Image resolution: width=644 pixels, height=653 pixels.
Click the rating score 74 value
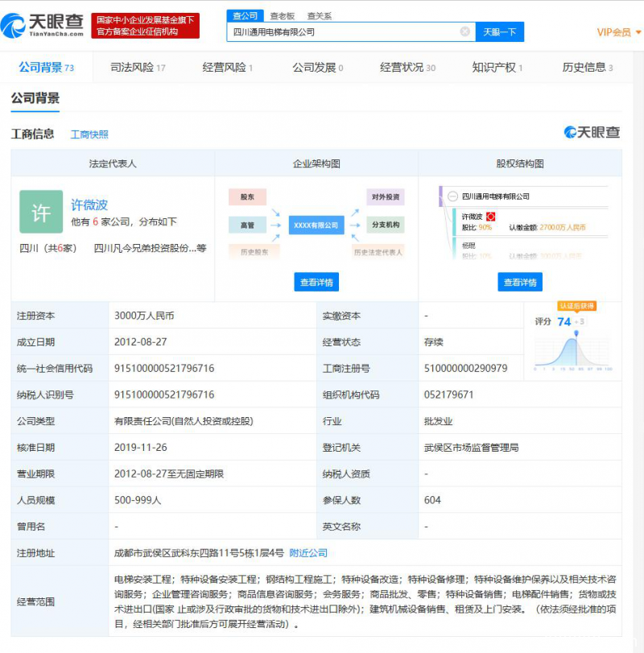563,321
